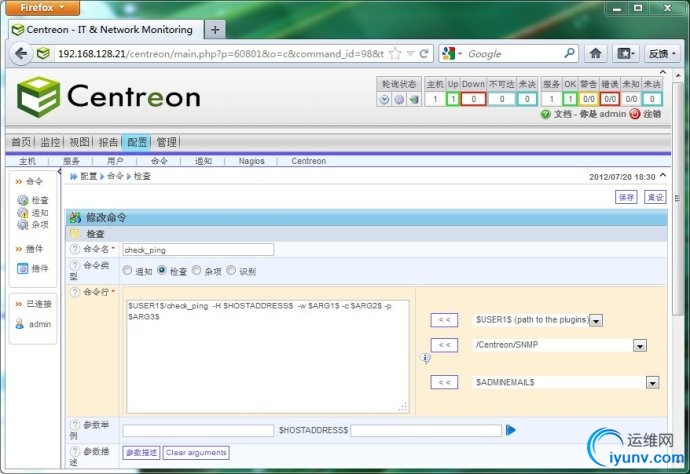Collapse the Centreon header panel

click(663, 72)
